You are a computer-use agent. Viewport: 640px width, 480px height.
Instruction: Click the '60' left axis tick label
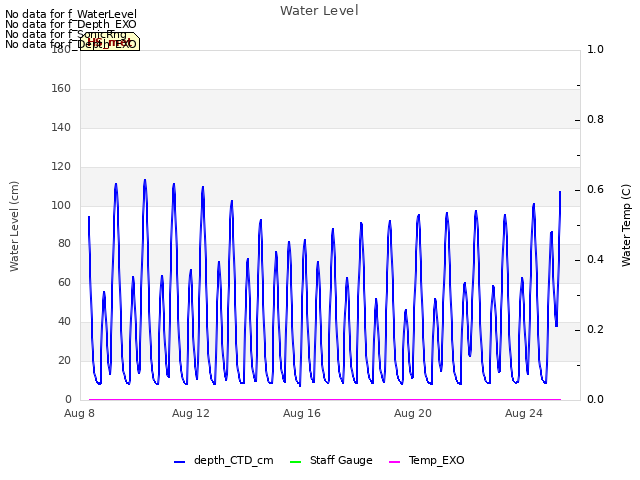click(64, 283)
